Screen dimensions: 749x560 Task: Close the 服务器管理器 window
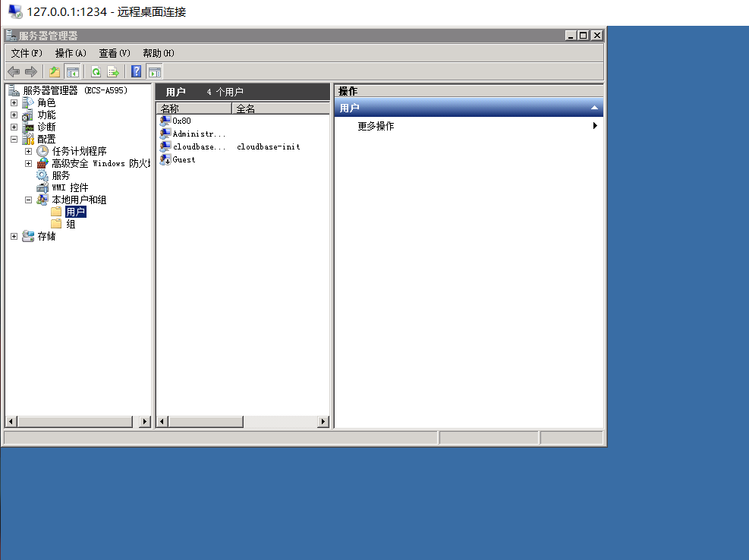tap(597, 36)
